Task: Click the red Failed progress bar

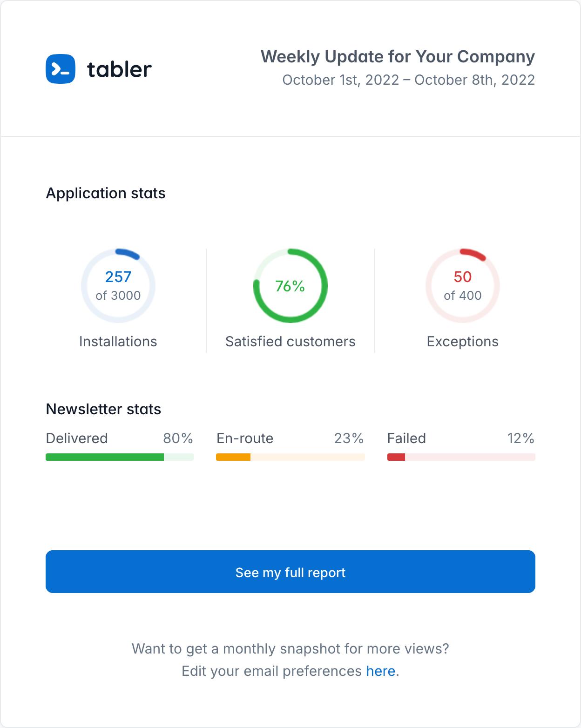Action: [x=461, y=457]
